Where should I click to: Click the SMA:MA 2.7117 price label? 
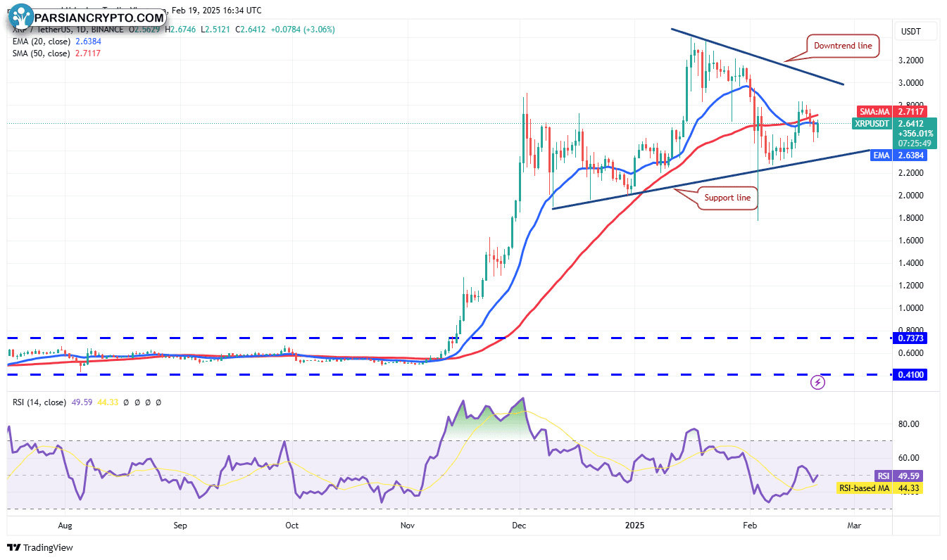click(x=891, y=111)
